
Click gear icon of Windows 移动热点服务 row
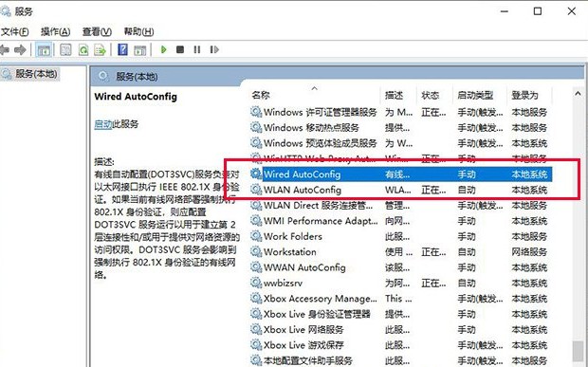click(256, 127)
